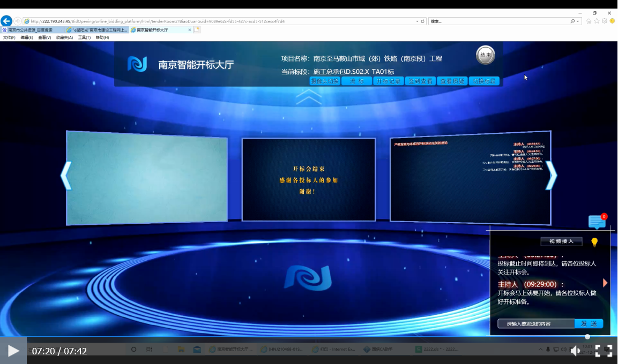Screen dimensions: 618x364
Task: Open the search provider dropdown arrow
Action: (578, 21)
